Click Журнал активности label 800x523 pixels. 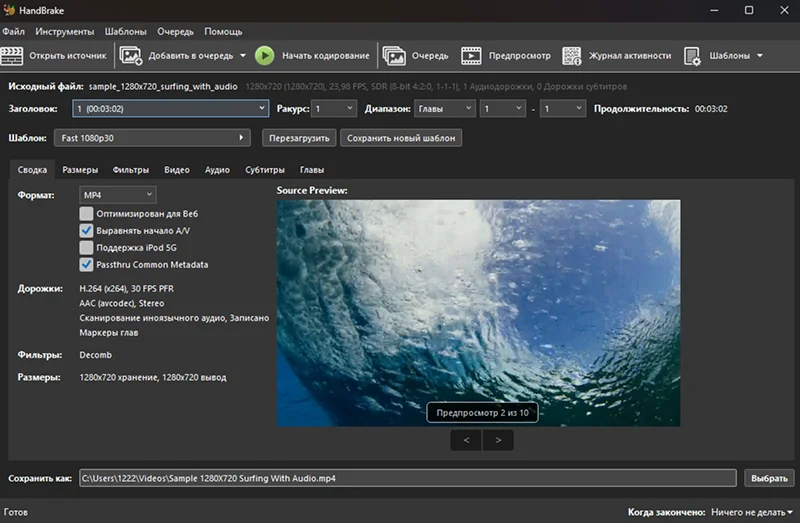pyautogui.click(x=630, y=56)
